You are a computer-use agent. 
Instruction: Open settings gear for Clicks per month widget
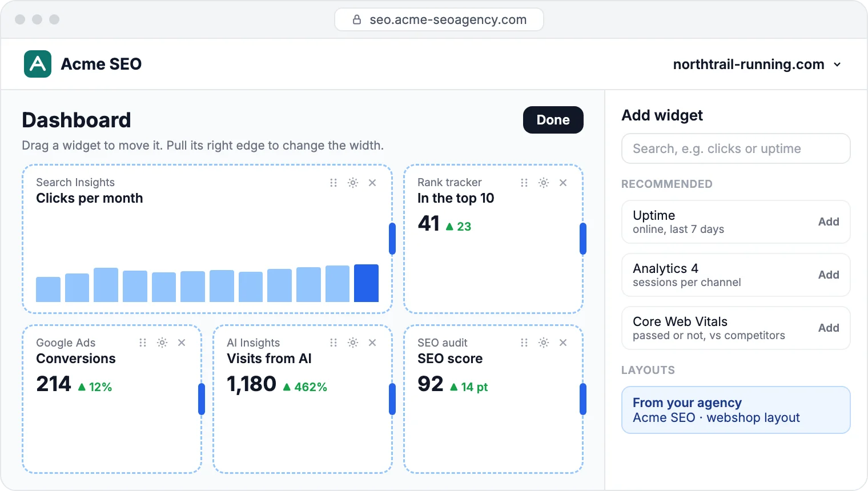click(353, 183)
